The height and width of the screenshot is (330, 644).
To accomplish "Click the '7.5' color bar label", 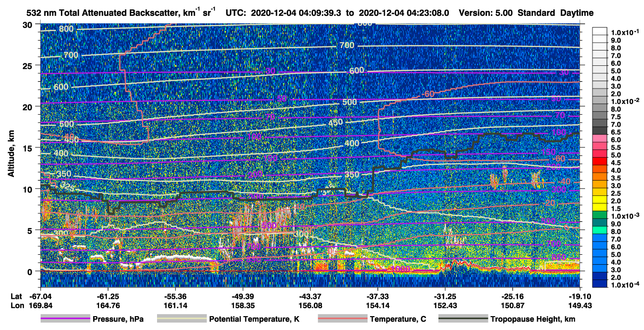I will (616, 116).
